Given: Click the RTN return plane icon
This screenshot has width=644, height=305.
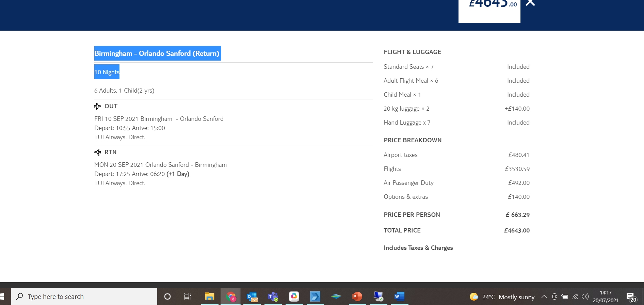Looking at the screenshot, I should tap(98, 152).
